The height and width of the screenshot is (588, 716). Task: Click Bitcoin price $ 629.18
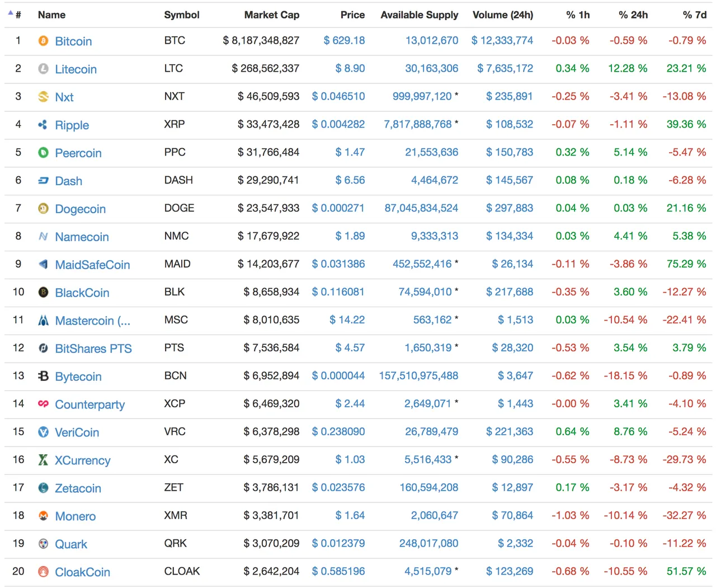344,40
